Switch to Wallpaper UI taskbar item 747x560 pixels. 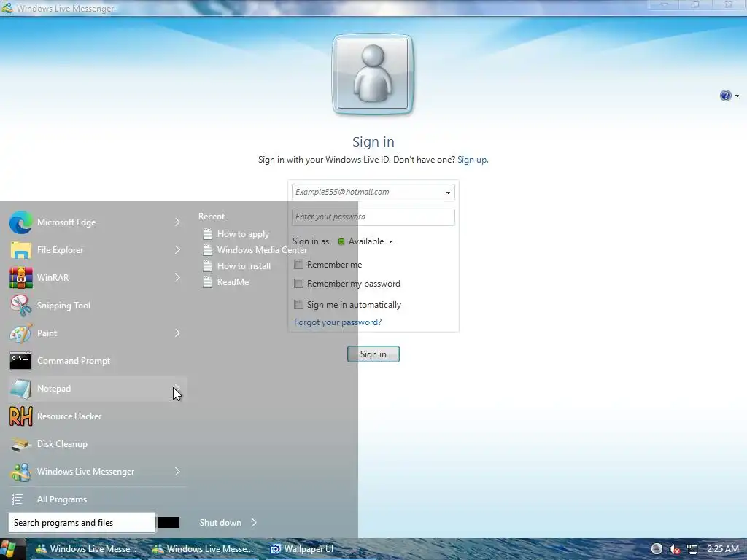(302, 549)
